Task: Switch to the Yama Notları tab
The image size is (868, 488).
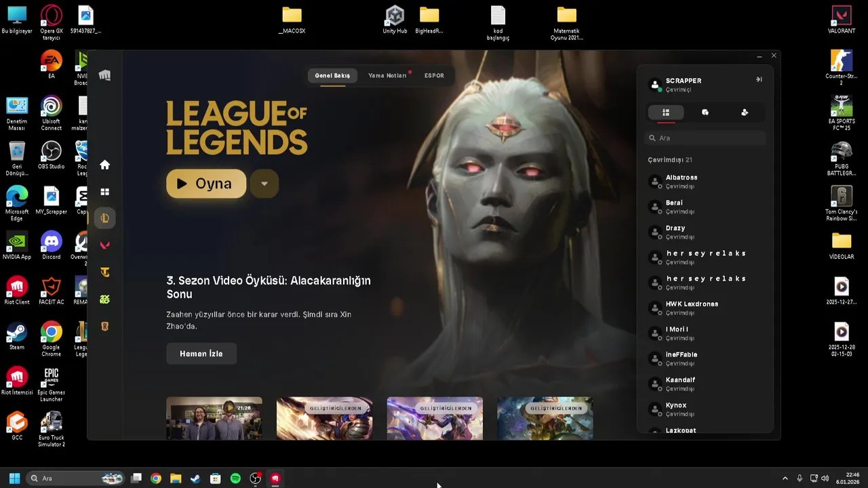Action: pos(387,75)
